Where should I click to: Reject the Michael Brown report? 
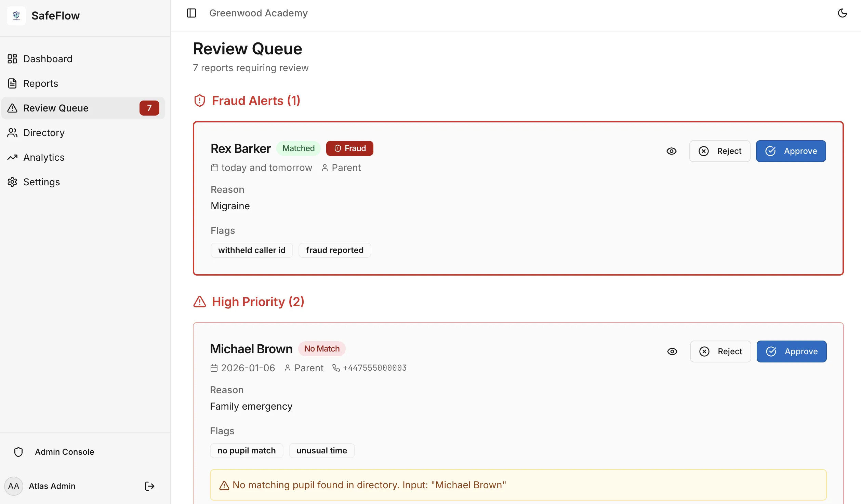pos(720,352)
